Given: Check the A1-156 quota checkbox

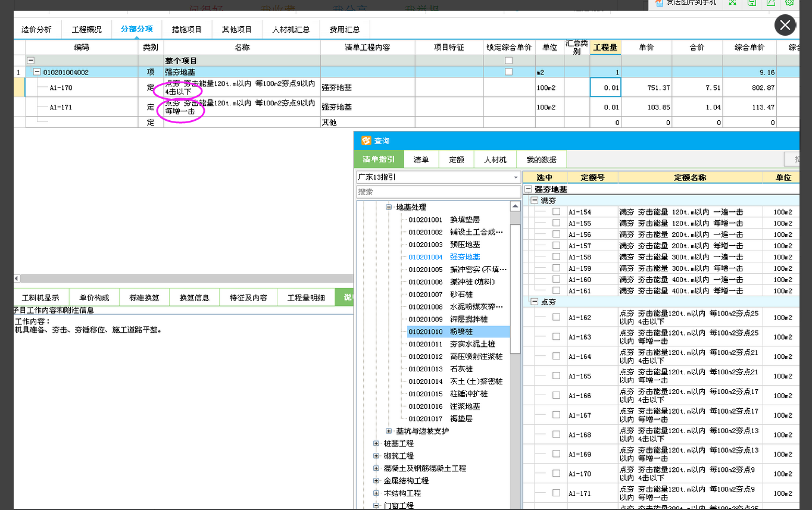Looking at the screenshot, I should coord(556,234).
